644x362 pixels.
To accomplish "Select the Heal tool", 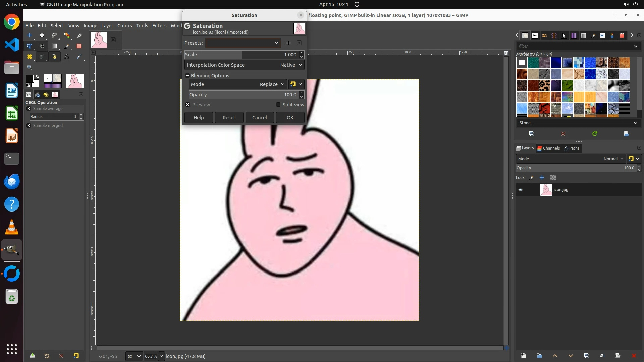I will tap(30, 57).
